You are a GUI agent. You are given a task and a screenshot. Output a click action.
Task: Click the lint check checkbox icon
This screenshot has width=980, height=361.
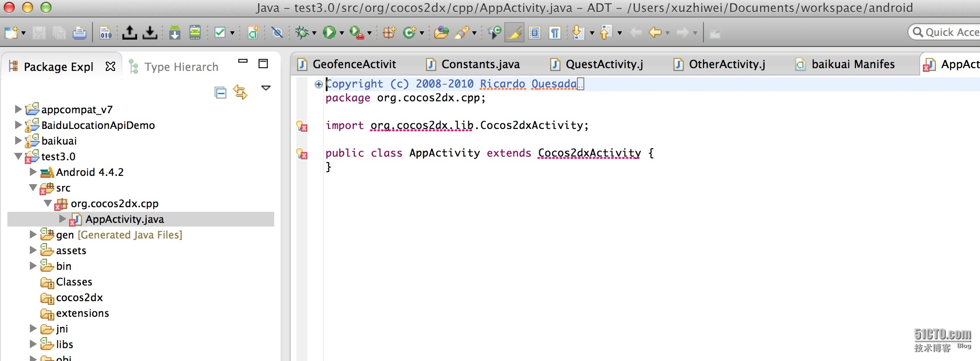pyautogui.click(x=220, y=33)
